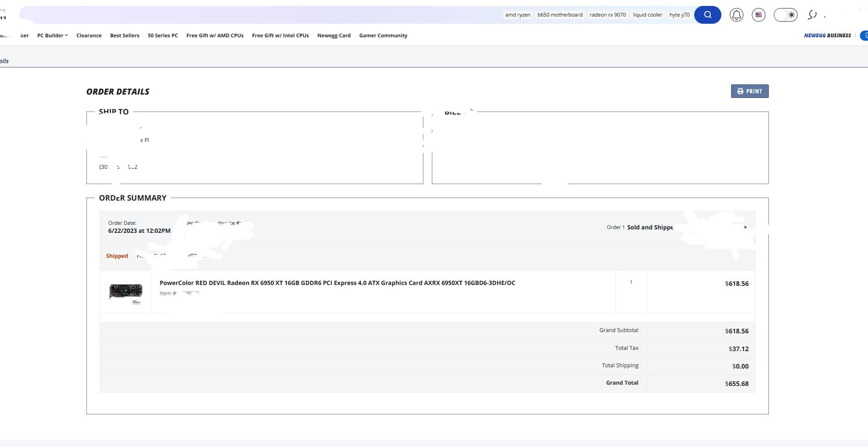Toggle the light/dark mode switch
868x447 pixels.
click(785, 15)
